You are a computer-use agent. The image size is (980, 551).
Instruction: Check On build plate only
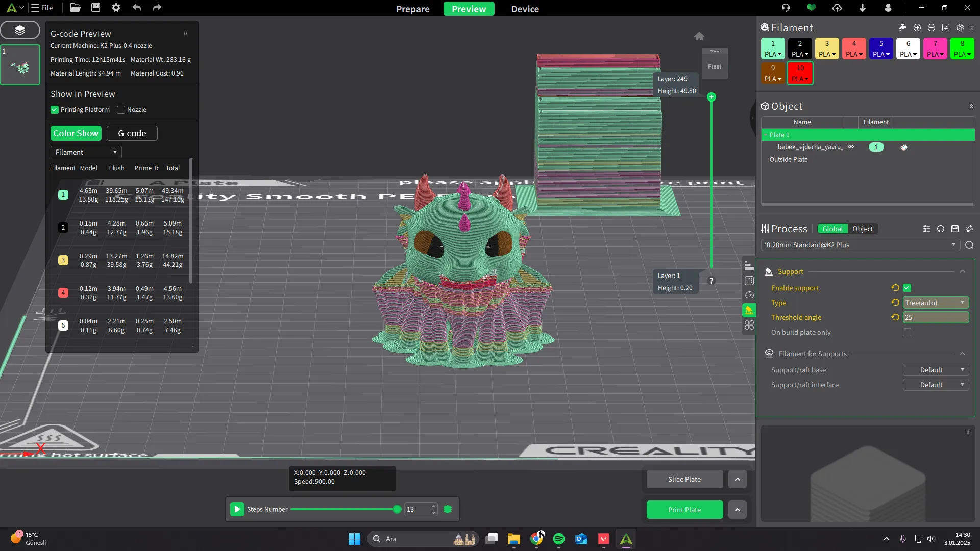(907, 333)
